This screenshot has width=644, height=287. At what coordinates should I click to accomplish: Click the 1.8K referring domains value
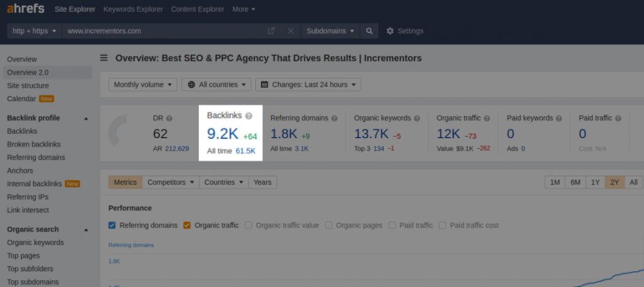[x=284, y=134]
